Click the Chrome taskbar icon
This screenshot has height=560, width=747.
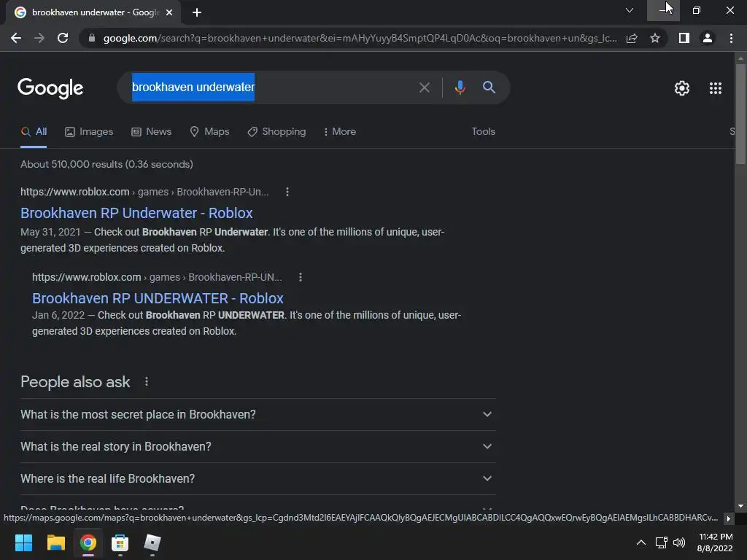pos(88,542)
